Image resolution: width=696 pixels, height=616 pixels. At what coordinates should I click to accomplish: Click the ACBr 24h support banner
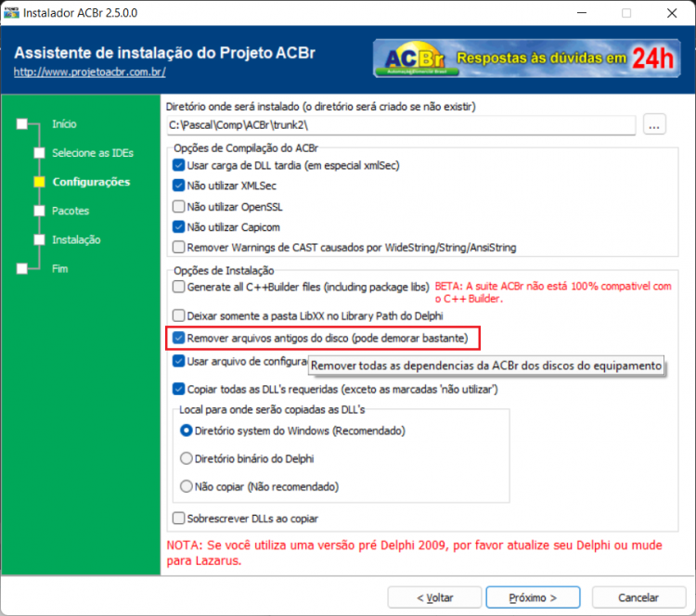pyautogui.click(x=526, y=58)
